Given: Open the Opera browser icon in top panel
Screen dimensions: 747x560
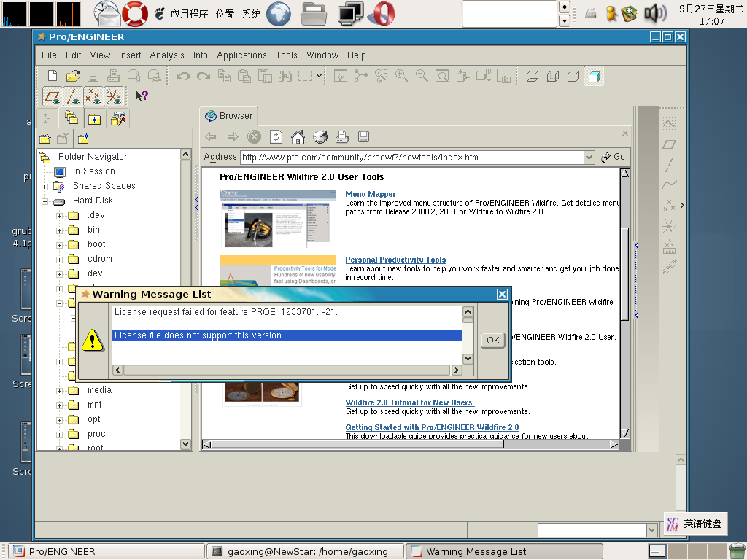Looking at the screenshot, I should pyautogui.click(x=382, y=13).
